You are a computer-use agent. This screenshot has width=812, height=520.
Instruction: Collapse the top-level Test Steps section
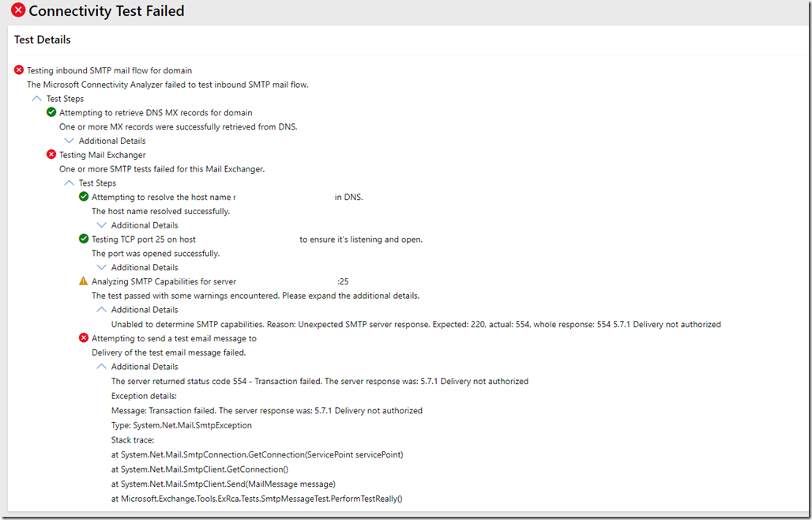pyautogui.click(x=36, y=99)
